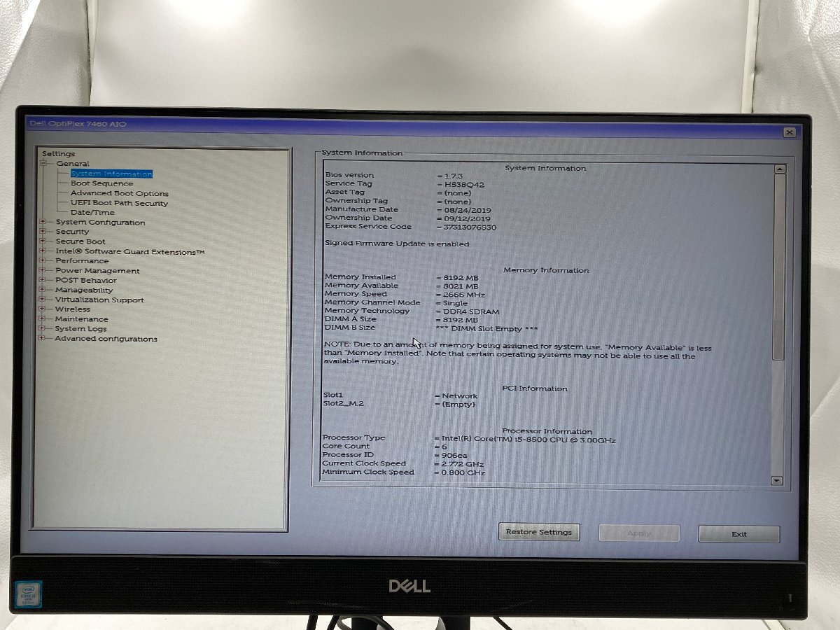Click the scroll down arrow
Screen dimensions: 840x630
tap(776, 480)
